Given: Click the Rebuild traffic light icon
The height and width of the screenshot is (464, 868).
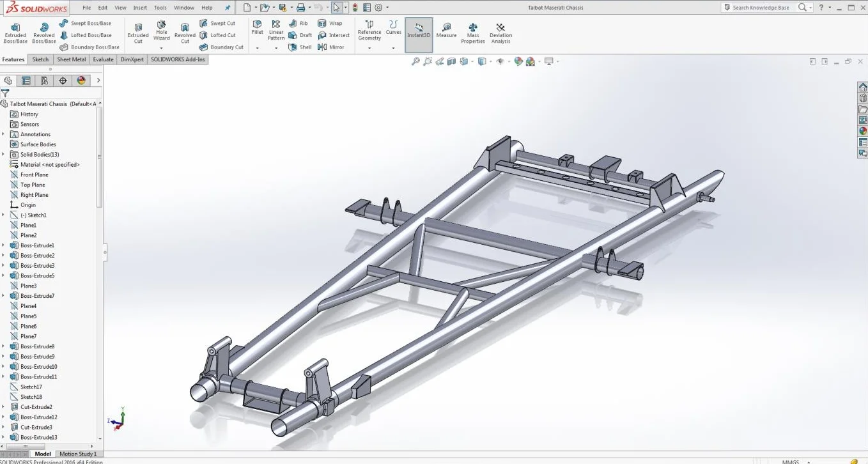Looking at the screenshot, I should pyautogui.click(x=355, y=8).
